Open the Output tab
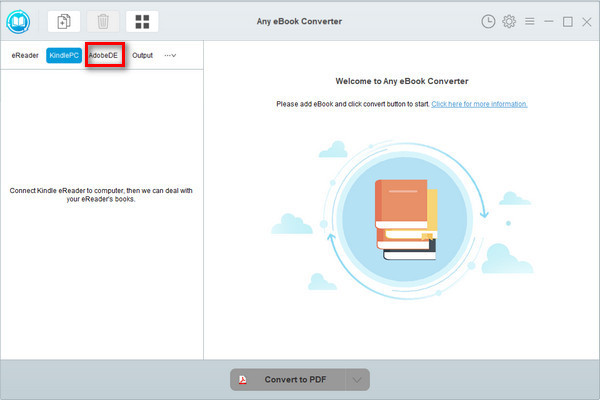This screenshot has width=600, height=400. 142,56
